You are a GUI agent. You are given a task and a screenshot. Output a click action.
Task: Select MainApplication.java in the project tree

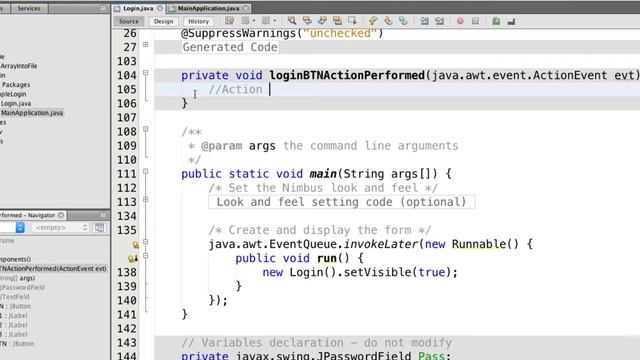tap(32, 113)
